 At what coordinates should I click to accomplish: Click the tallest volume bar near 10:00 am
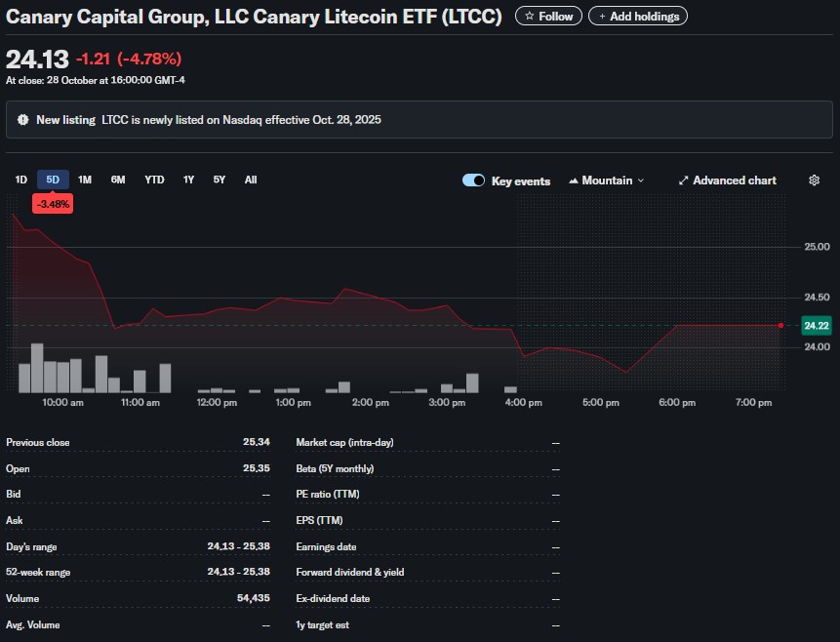pyautogui.click(x=37, y=368)
